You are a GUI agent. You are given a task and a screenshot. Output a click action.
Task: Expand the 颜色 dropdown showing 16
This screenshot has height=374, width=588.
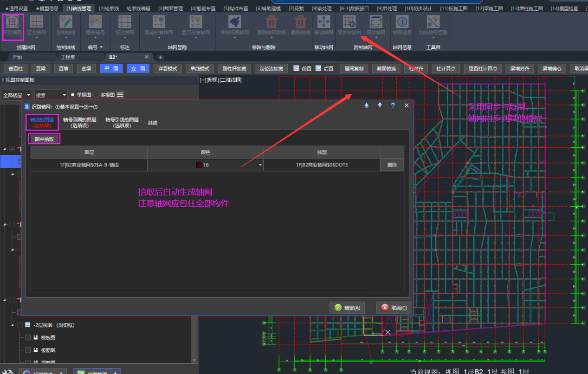click(x=260, y=165)
